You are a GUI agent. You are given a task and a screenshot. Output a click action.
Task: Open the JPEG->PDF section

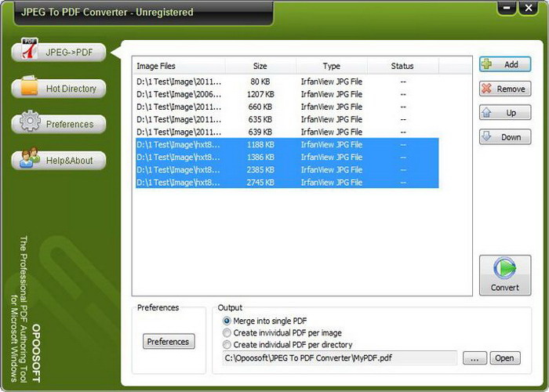tap(59, 53)
